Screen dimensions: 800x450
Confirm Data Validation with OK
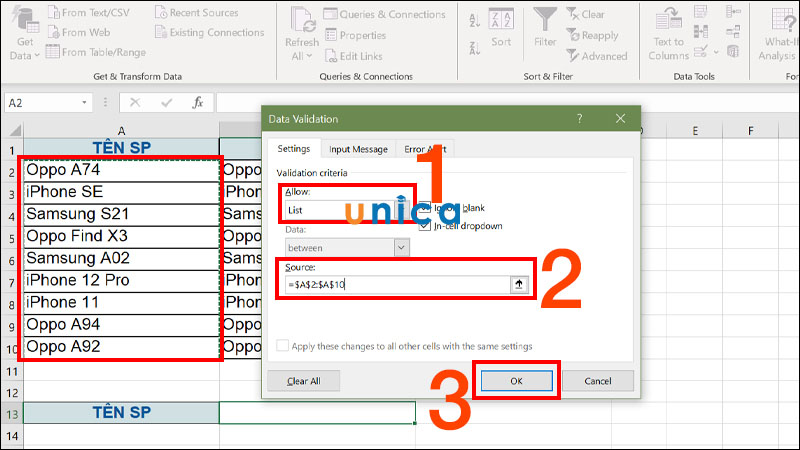(516, 381)
